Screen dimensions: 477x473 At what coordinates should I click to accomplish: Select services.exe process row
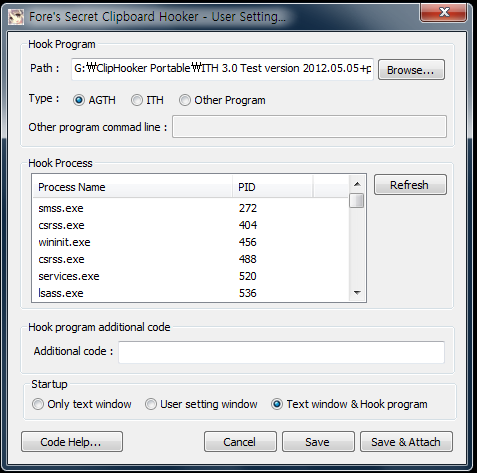point(191,276)
